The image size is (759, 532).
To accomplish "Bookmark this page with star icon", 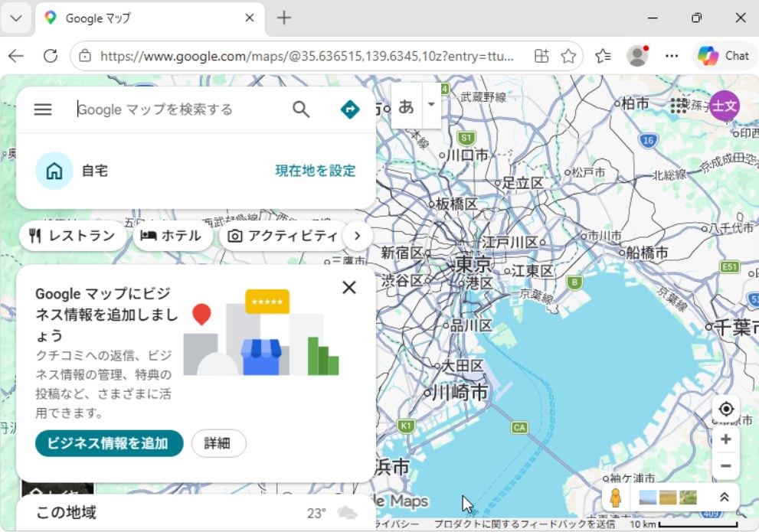I will 568,56.
